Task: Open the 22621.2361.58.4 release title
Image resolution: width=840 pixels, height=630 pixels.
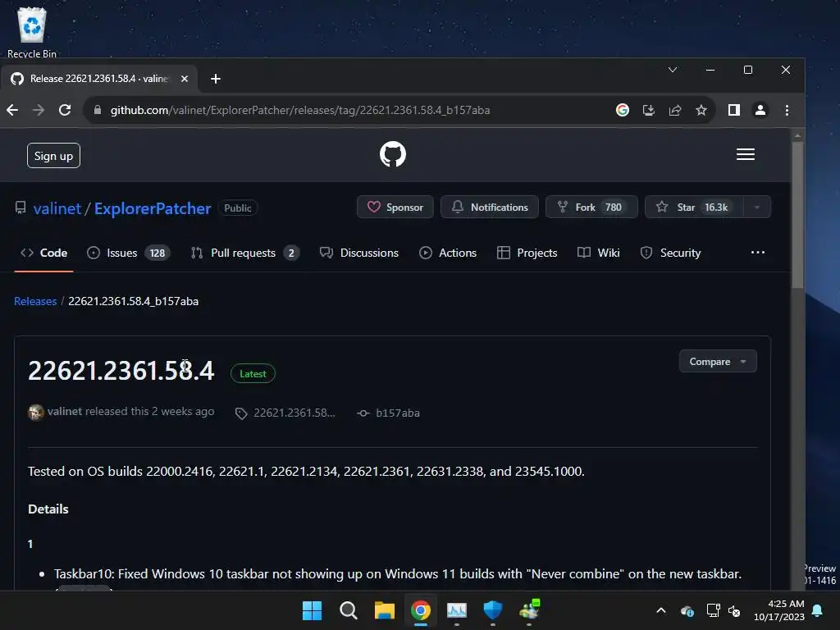Action: click(121, 371)
